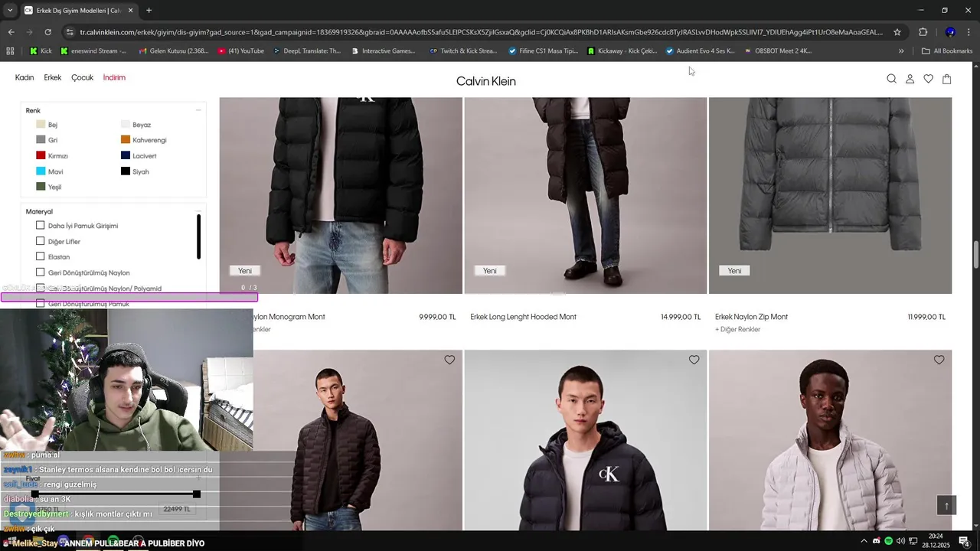Screen dimensions: 980x551
Task: Reload the page in Chrome
Action: (x=47, y=32)
